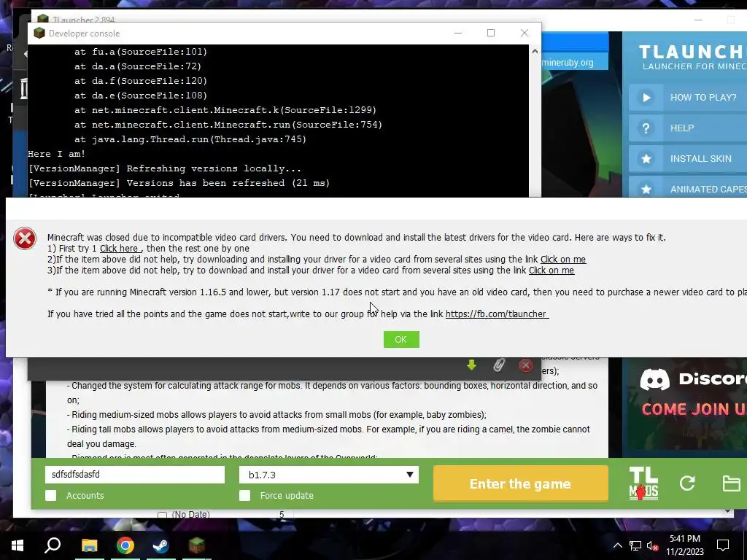The height and width of the screenshot is (560, 747).
Task: Click the mineruby.org link
Action: (x=568, y=63)
